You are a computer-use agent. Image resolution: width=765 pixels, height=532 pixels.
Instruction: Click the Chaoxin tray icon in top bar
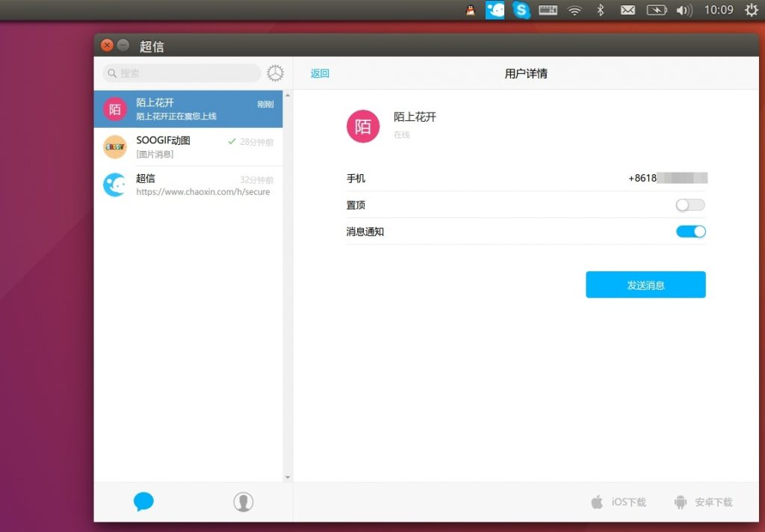pos(495,10)
